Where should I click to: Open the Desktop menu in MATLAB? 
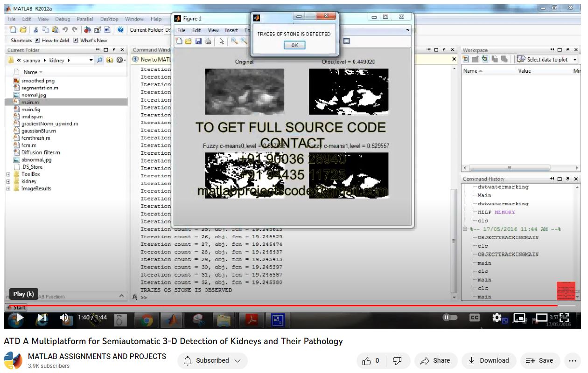click(109, 19)
